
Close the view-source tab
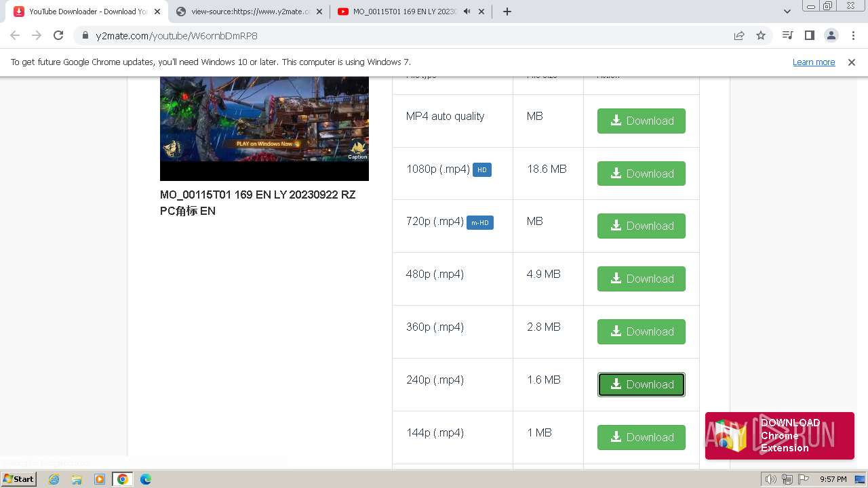point(319,12)
